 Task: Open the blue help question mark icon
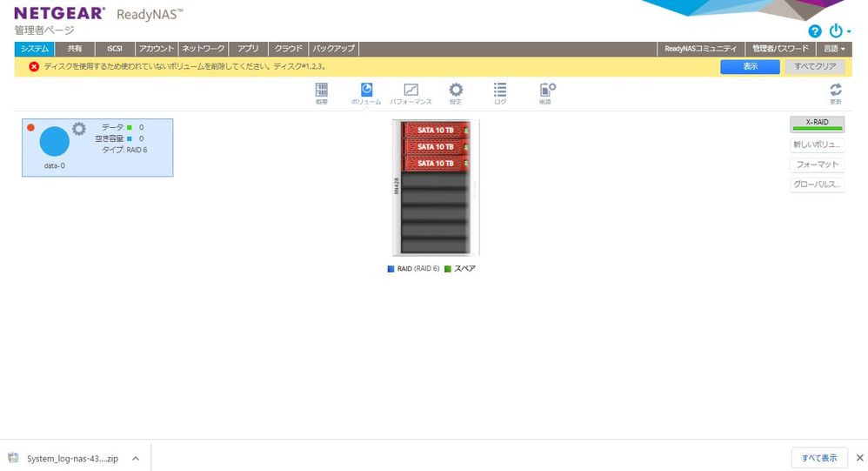(x=814, y=31)
